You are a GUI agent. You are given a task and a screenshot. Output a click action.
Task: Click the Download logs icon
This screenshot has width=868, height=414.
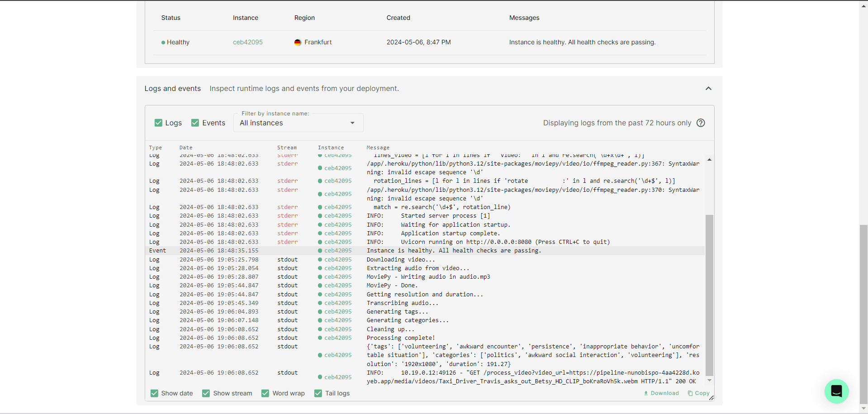tap(646, 393)
